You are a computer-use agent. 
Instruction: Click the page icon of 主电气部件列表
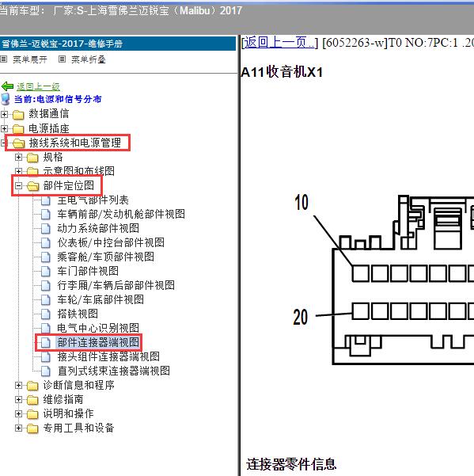click(45, 200)
